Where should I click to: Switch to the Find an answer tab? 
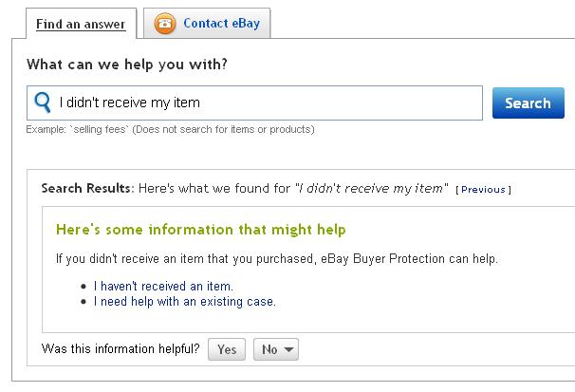(81, 24)
